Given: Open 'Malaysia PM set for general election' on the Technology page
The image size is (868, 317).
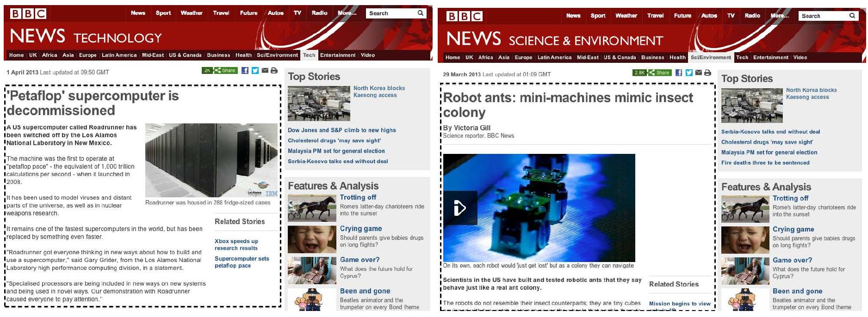Looking at the screenshot, I should coord(336,151).
